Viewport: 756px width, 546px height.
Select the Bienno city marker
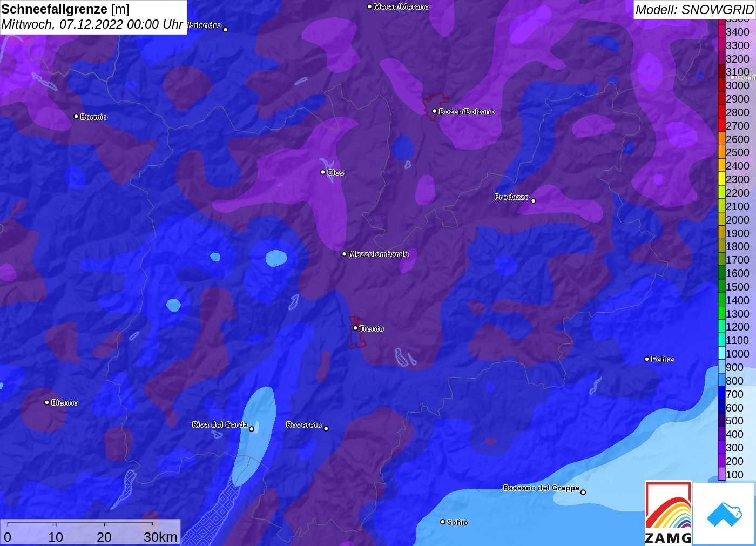[47, 402]
